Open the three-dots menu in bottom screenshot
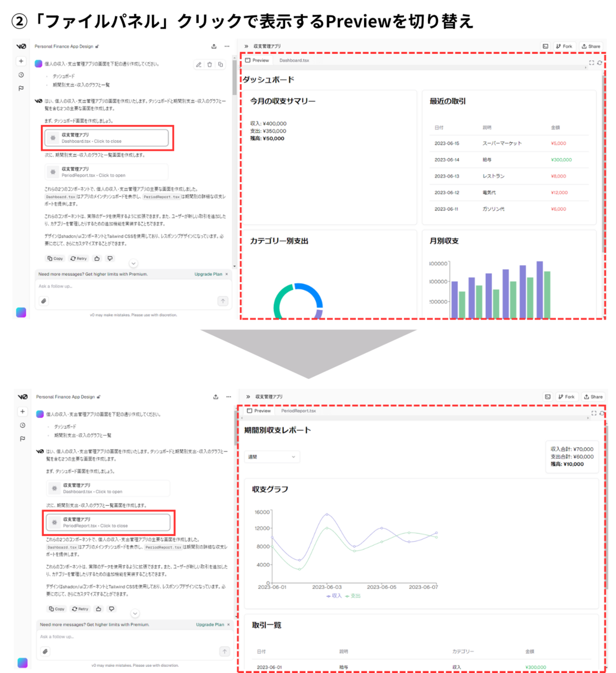Viewport: 616px width, 673px height. [x=228, y=397]
